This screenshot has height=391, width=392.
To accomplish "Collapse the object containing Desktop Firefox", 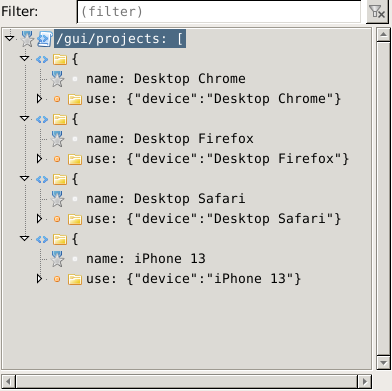I will (x=24, y=119).
